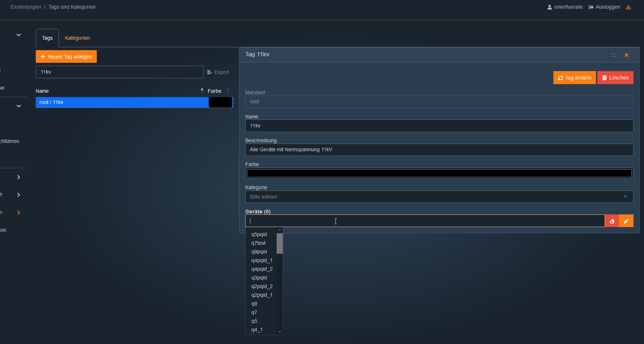This screenshot has height=344, width=644.
Task: Click Export next to the search field
Action: (x=218, y=72)
